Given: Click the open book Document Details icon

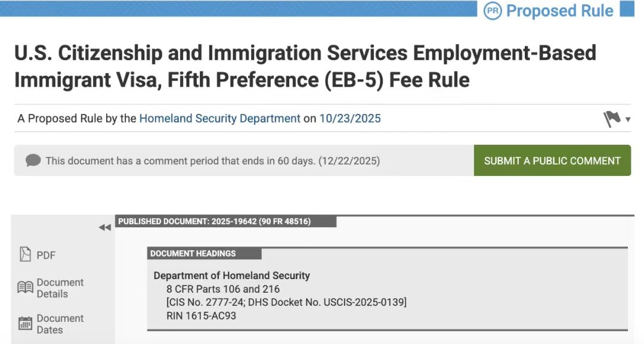Looking at the screenshot, I should click(x=25, y=288).
